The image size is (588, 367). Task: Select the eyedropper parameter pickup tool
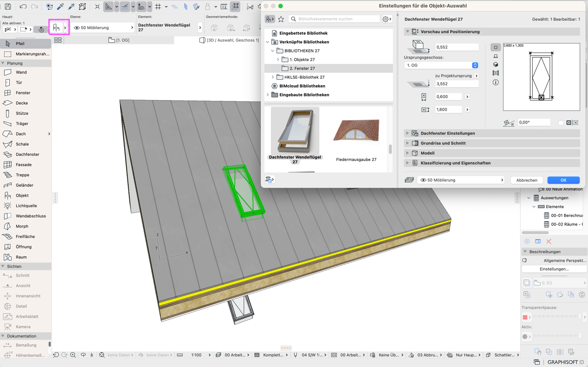pyautogui.click(x=60, y=6)
